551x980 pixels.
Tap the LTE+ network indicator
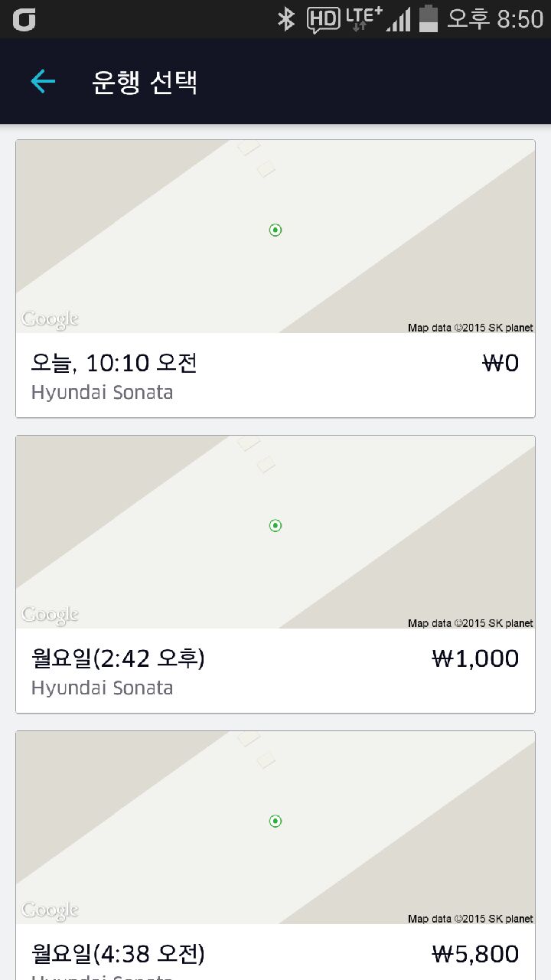pyautogui.click(x=364, y=18)
